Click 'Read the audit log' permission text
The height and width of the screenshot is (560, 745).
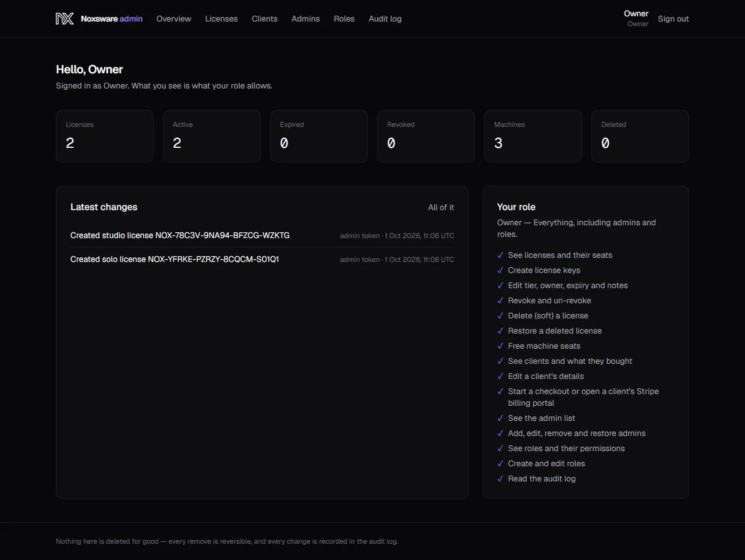click(x=542, y=479)
